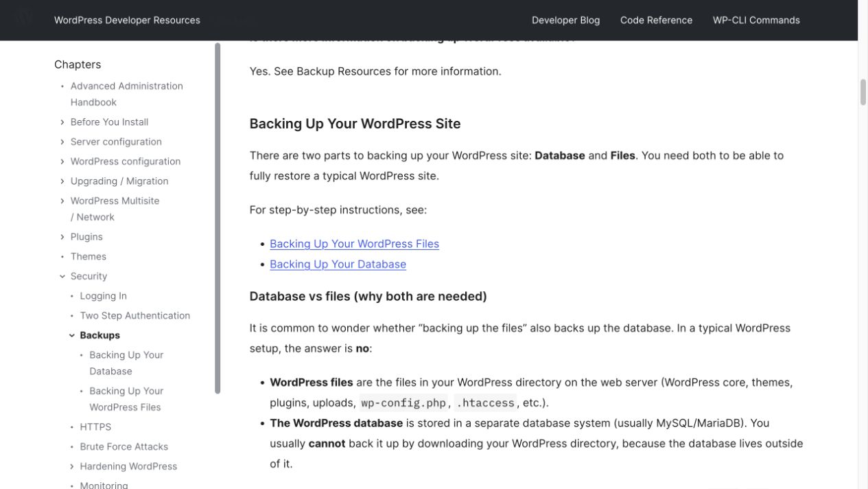Open the WordPress configuration sidebar link
Viewport: 868px width, 489px height.
click(126, 161)
